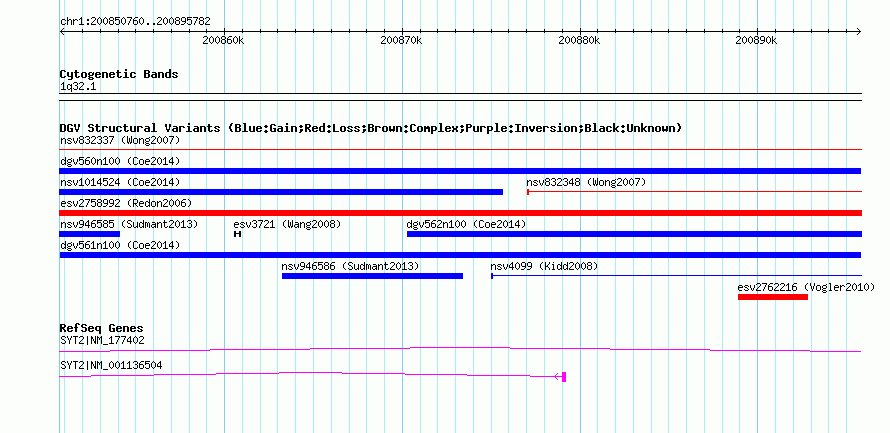The image size is (890, 433).
Task: Click the ruler's right arrowhead
Action: pos(859,31)
